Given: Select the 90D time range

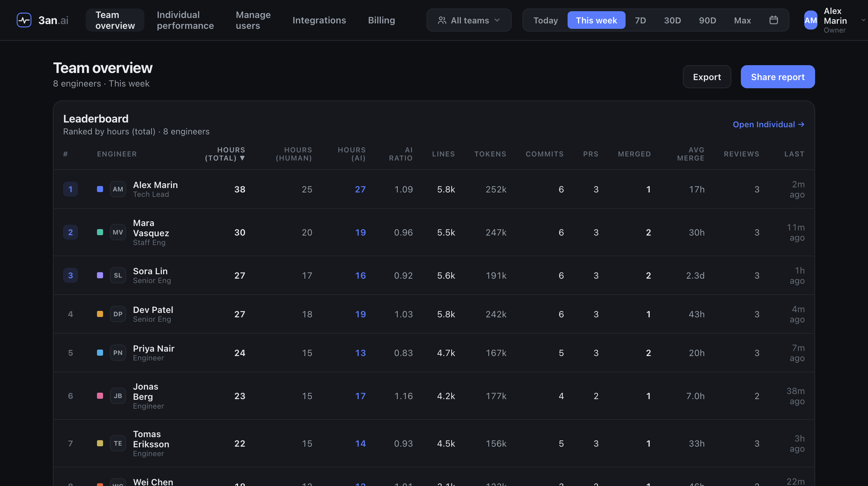Looking at the screenshot, I should coord(707,20).
